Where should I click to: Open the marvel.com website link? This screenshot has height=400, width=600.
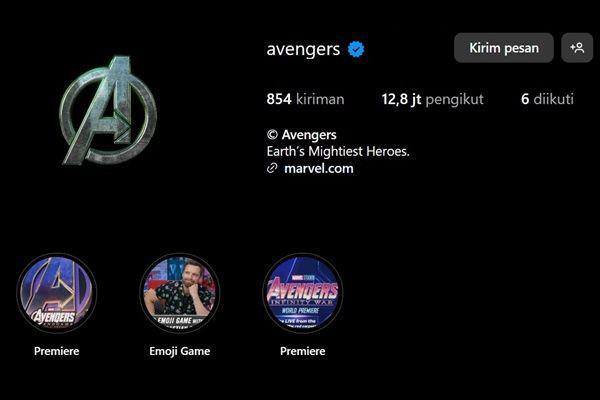(x=319, y=168)
